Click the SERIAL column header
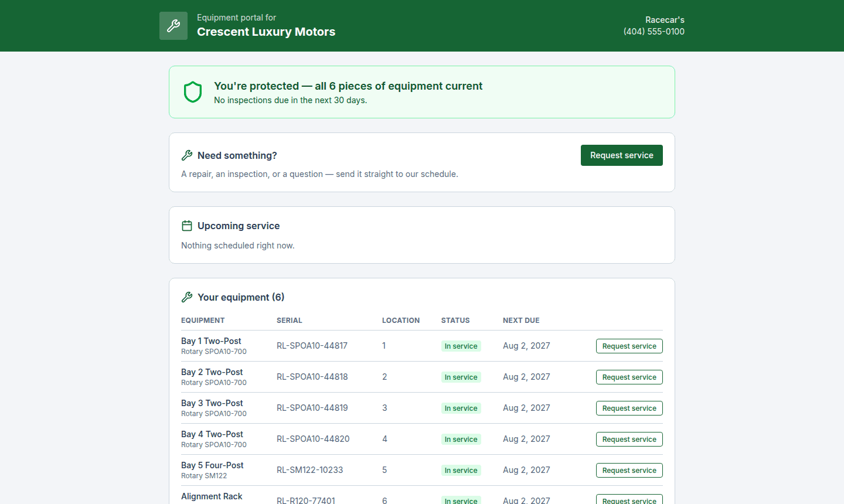This screenshot has width=844, height=504. [x=290, y=321]
